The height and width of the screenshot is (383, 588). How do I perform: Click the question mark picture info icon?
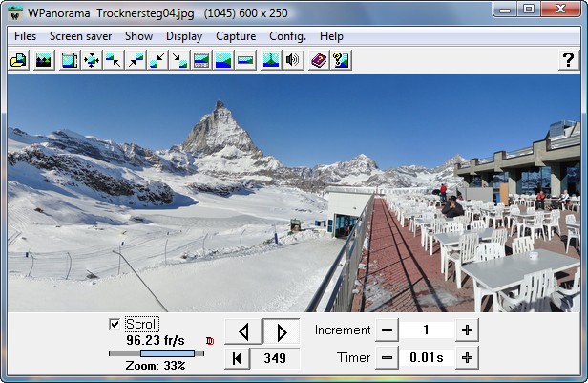341,60
